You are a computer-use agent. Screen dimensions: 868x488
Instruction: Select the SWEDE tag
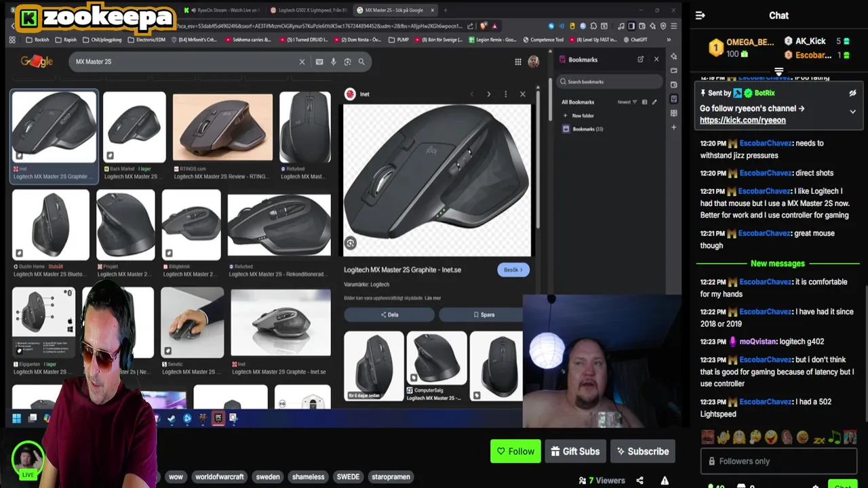tap(348, 476)
